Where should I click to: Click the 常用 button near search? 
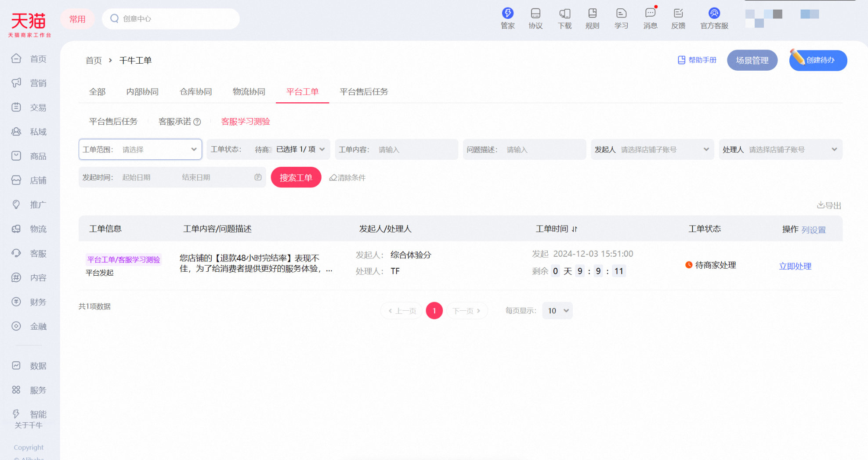(x=77, y=19)
